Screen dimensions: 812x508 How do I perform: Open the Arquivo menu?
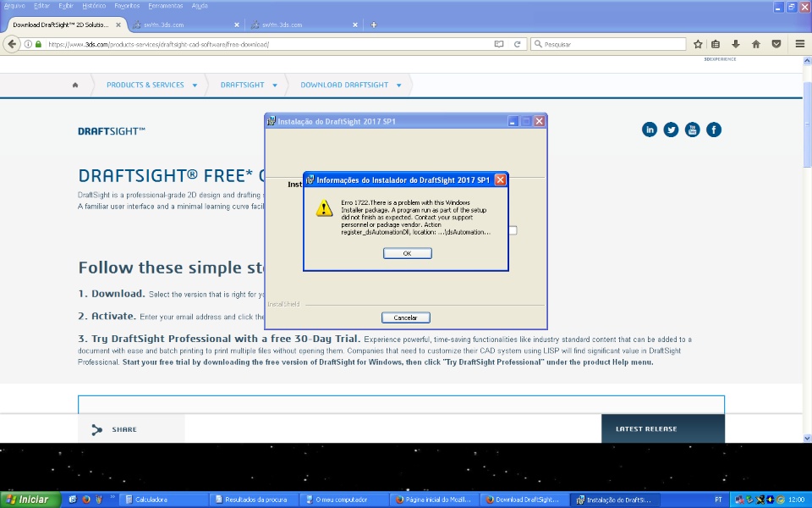tap(14, 6)
